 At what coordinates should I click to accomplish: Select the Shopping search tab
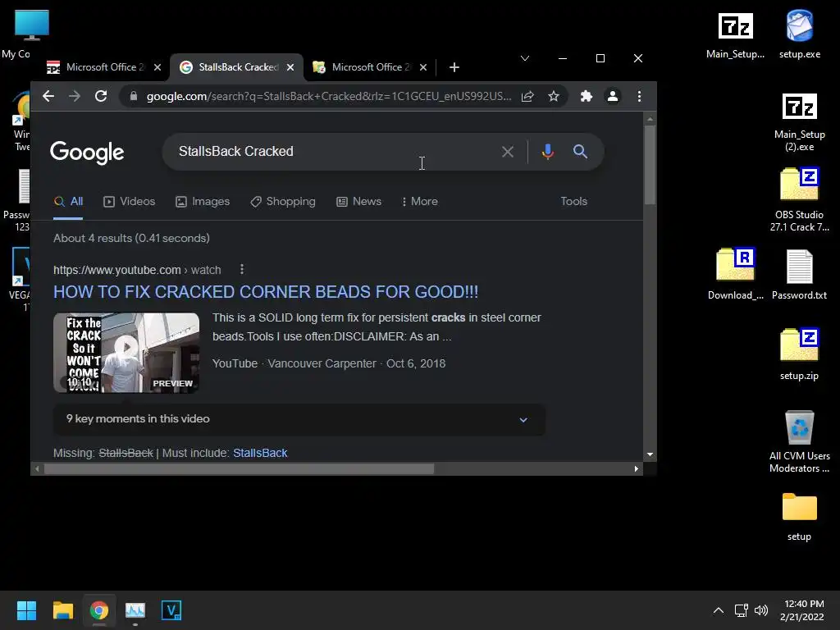click(x=283, y=202)
